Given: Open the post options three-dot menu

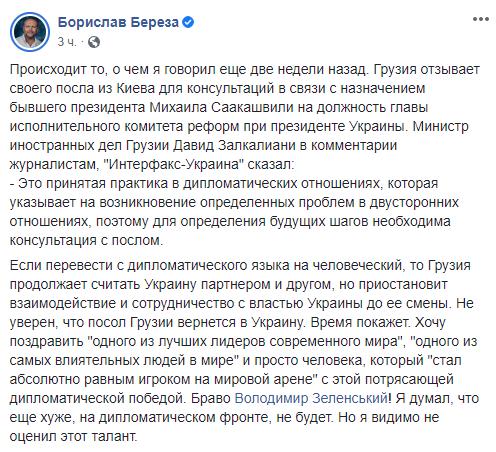Looking at the screenshot, I should 481,19.
